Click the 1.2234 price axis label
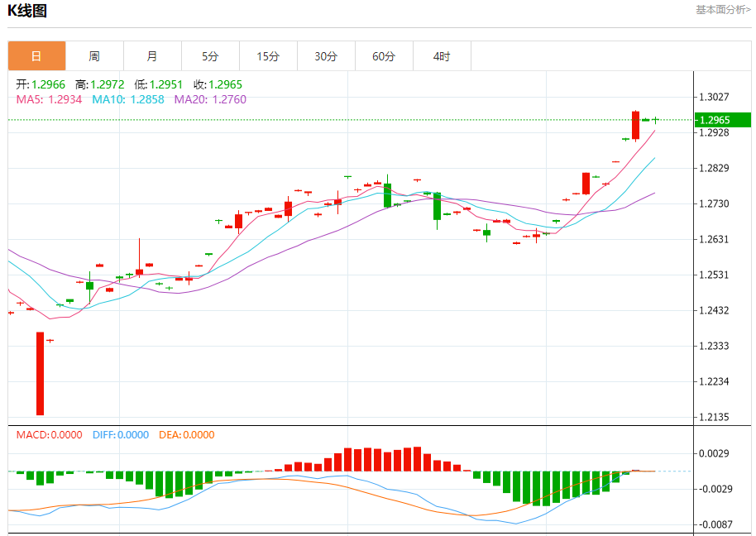The image size is (756, 536). 714,382
